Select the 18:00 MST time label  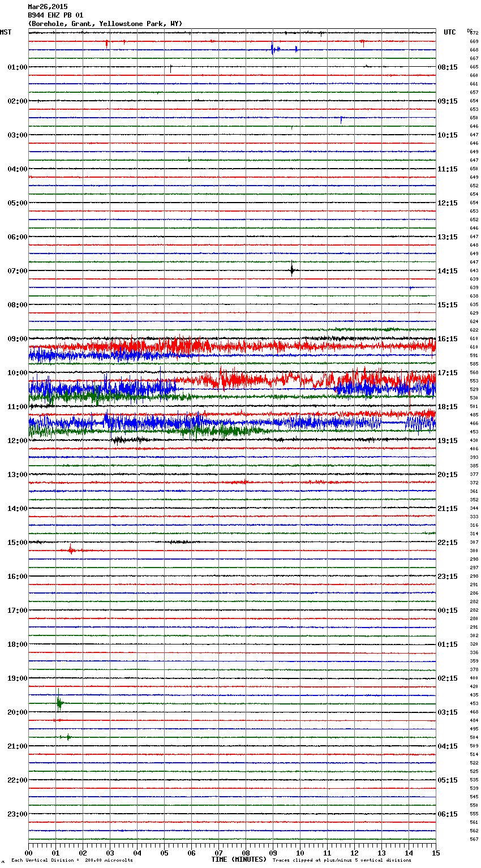pos(18,644)
